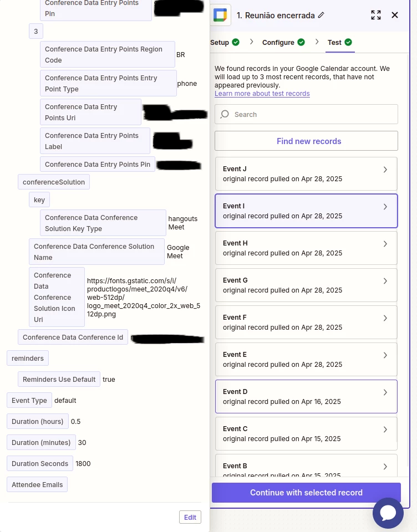Image resolution: width=417 pixels, height=532 pixels.
Task: Click Conference Data Conference Solution Name label
Action: [97, 252]
